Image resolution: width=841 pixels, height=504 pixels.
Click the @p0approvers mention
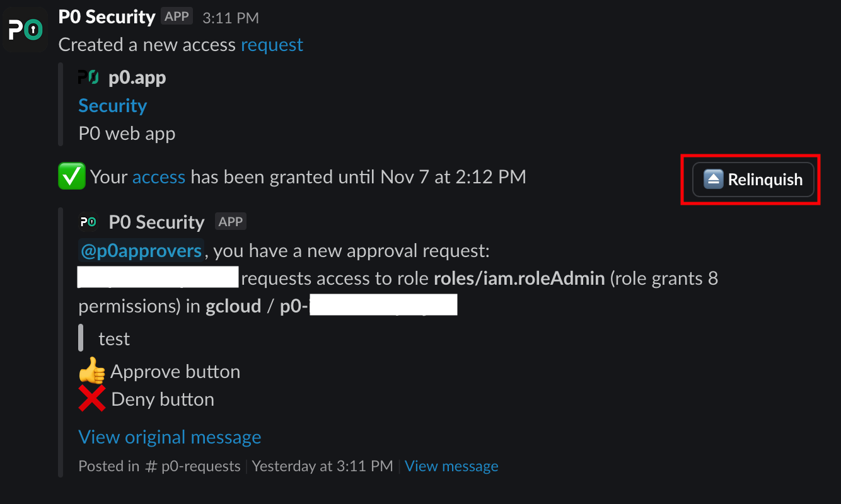[141, 251]
